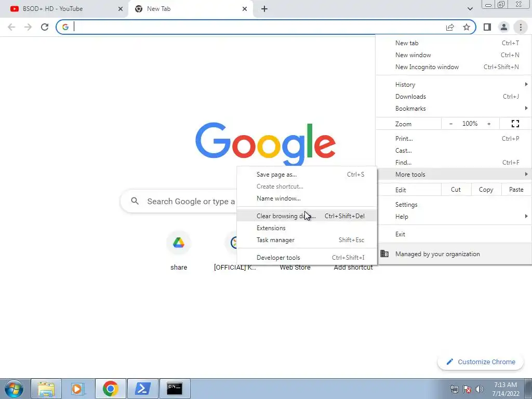Click Managed by your organization
Screen dimensions: 532x399
pyautogui.click(x=454, y=254)
